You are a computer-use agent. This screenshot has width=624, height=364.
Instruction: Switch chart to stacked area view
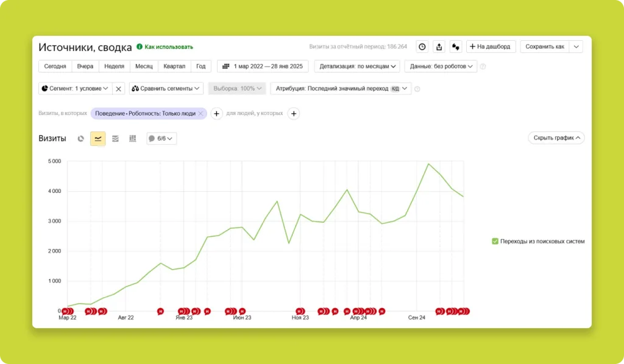[115, 139]
